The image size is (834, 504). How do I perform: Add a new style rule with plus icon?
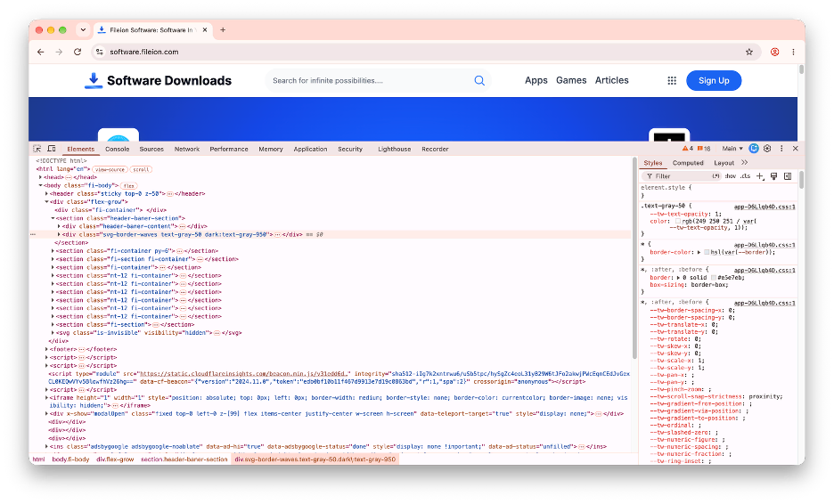(x=760, y=176)
